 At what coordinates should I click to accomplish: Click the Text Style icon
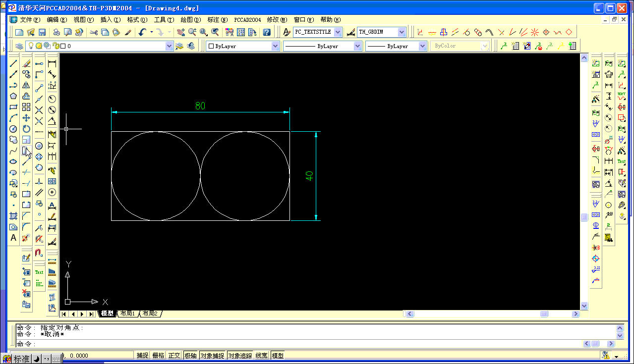[287, 32]
